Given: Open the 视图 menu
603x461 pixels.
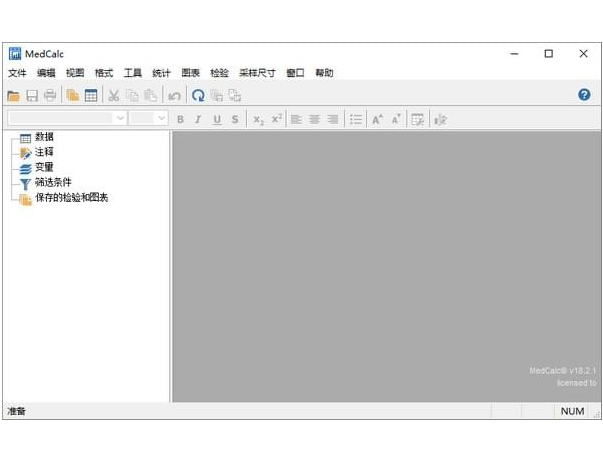Looking at the screenshot, I should (x=75, y=73).
